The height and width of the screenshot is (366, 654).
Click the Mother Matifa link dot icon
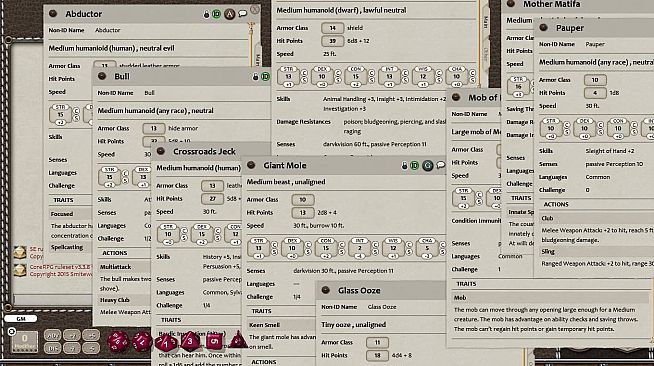click(511, 4)
